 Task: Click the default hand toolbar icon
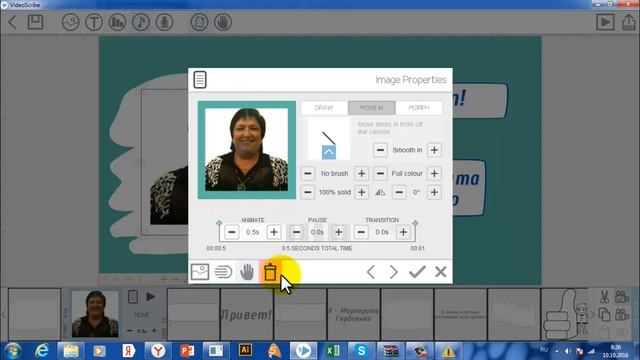(223, 22)
